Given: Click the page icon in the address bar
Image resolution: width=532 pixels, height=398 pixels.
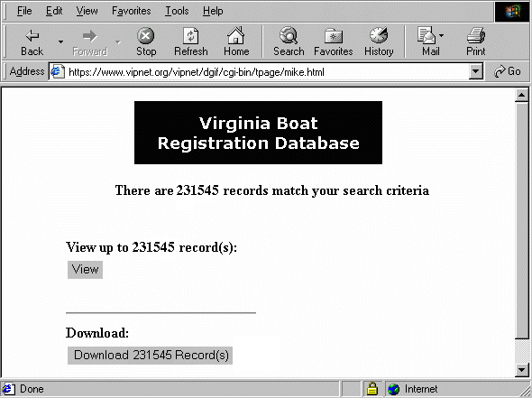Looking at the screenshot, I should click(x=58, y=71).
